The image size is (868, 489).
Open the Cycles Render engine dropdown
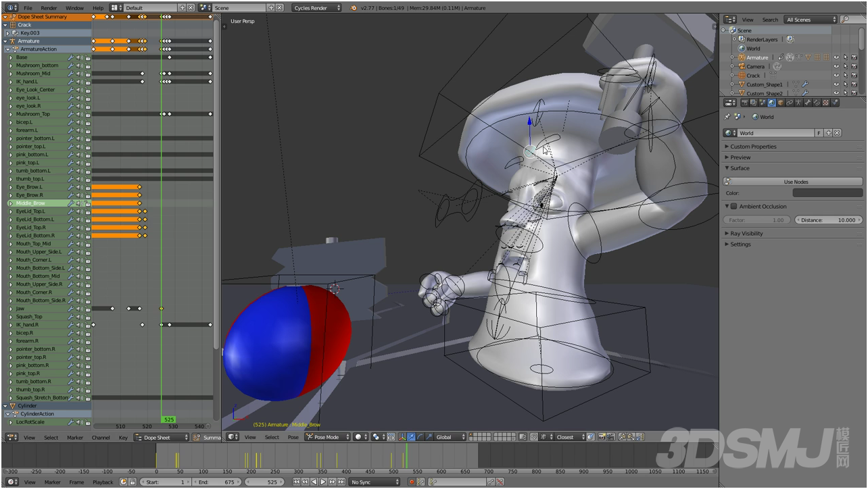pyautogui.click(x=318, y=7)
